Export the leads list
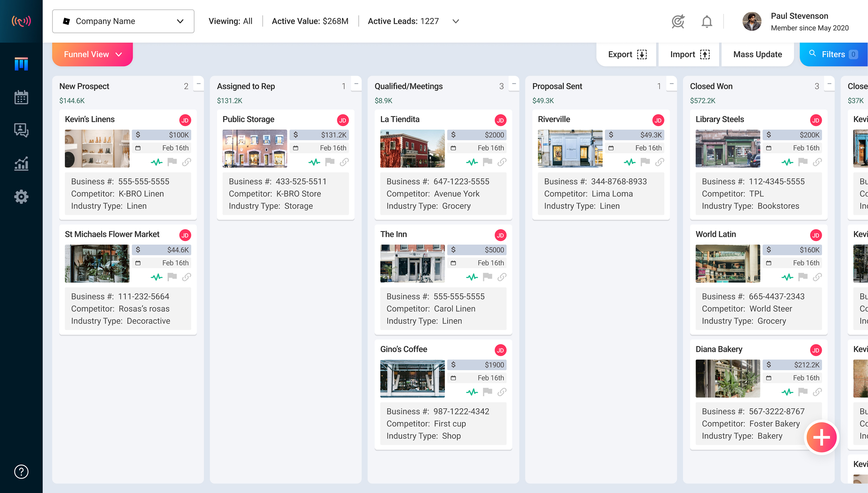 (x=627, y=54)
